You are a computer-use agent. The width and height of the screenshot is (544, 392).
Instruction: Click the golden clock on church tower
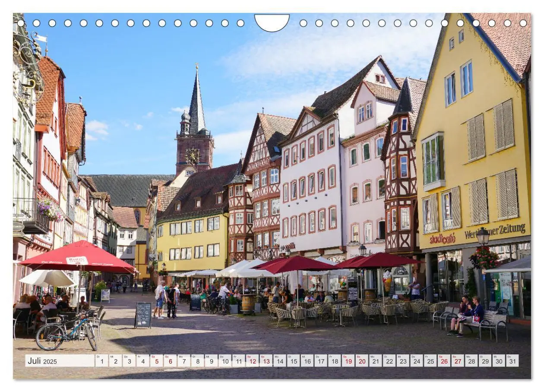[x=193, y=155]
